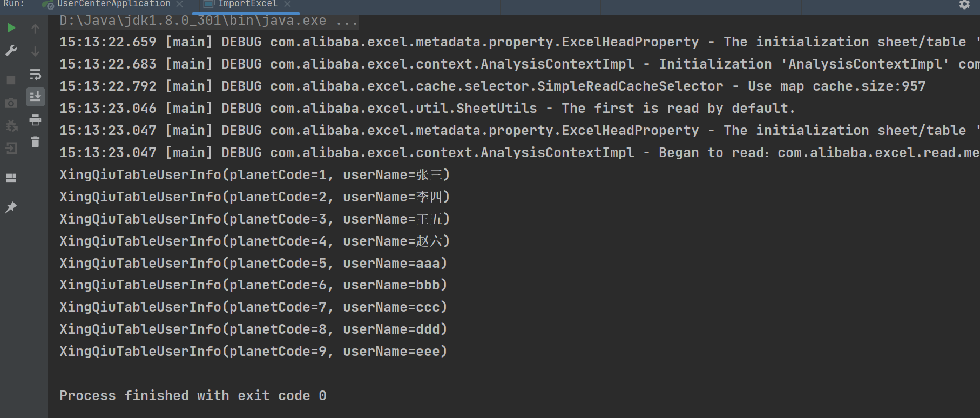Screen dimensions: 980x418
Task: Toggle scroll to end of console
Action: point(35,97)
